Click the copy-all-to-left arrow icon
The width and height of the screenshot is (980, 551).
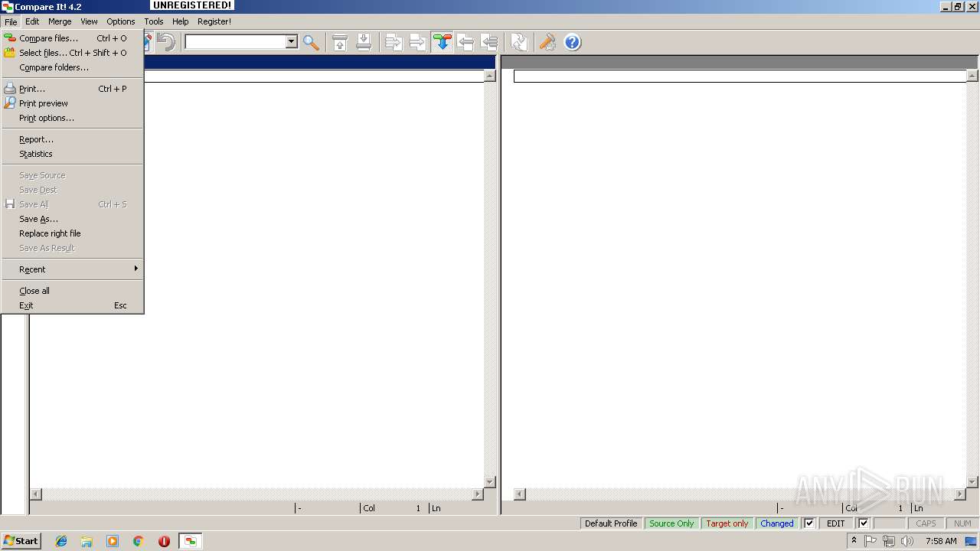click(489, 42)
